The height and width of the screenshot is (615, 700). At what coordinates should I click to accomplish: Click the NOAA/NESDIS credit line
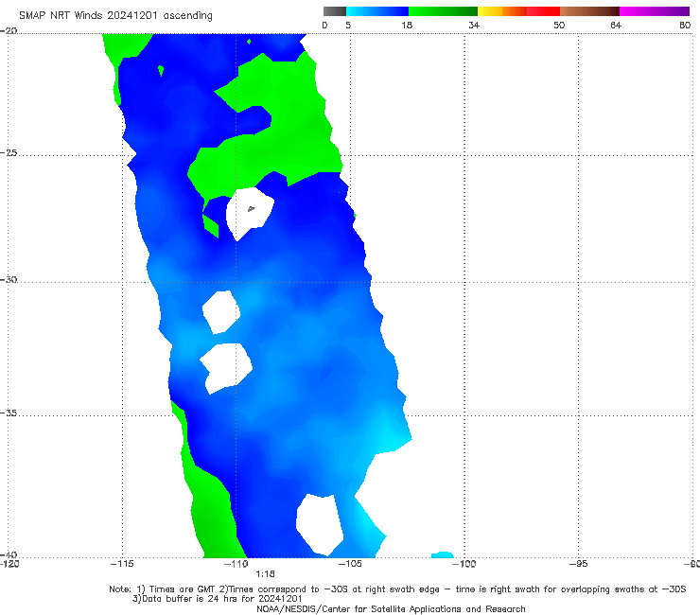pyautogui.click(x=391, y=608)
